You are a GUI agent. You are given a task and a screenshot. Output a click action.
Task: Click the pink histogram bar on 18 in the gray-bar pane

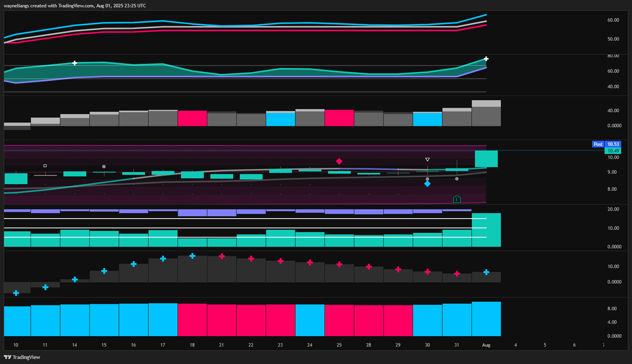[x=193, y=118]
